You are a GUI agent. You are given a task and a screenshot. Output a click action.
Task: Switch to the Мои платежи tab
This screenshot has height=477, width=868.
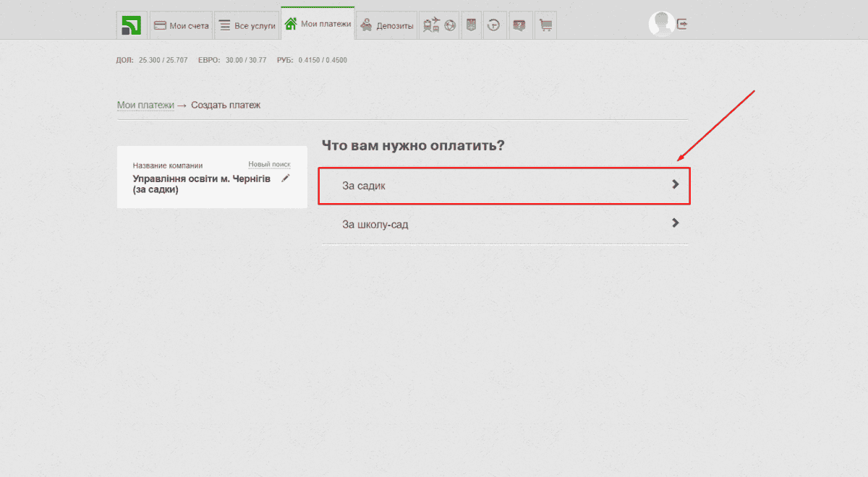(318, 24)
